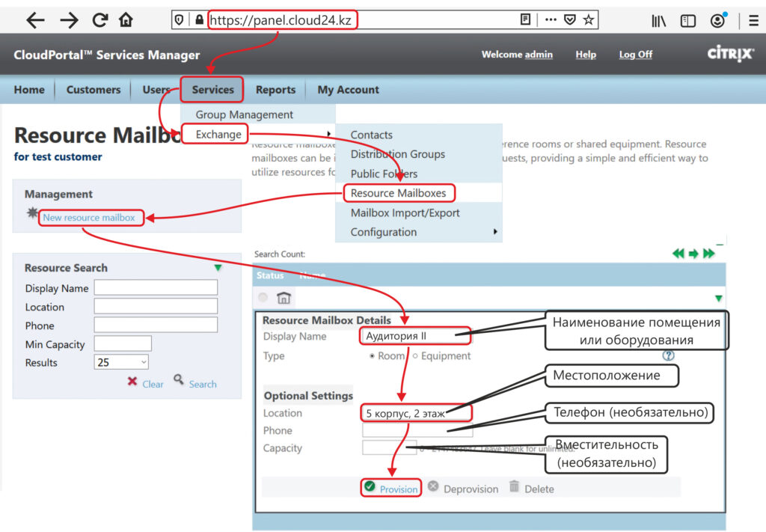Open the page actions three-dot menu
This screenshot has width=766, height=532.
tap(551, 19)
